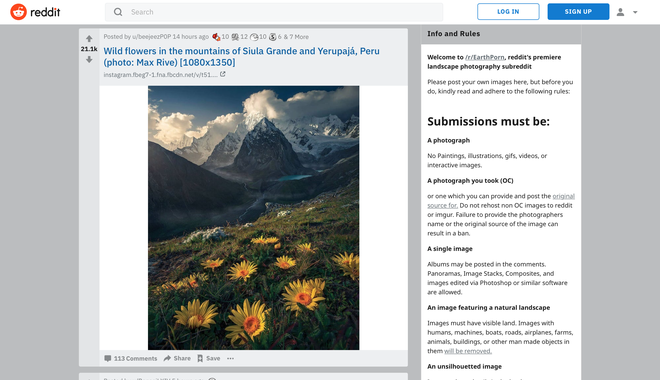
Task: Click the 'A photograph' rule heading
Action: [448, 140]
